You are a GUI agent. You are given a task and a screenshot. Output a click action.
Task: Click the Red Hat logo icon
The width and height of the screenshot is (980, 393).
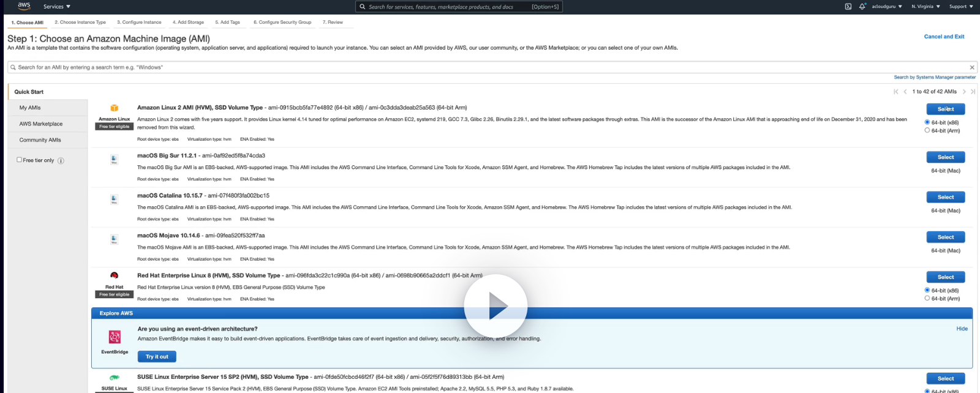(x=114, y=276)
